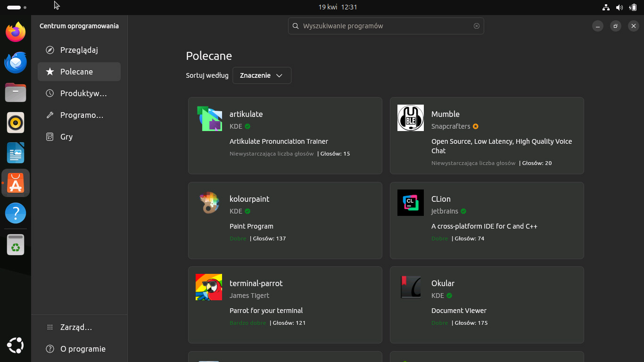The height and width of the screenshot is (362, 644).
Task: Click the magnifier icon in search bar
Action: pyautogui.click(x=296, y=26)
